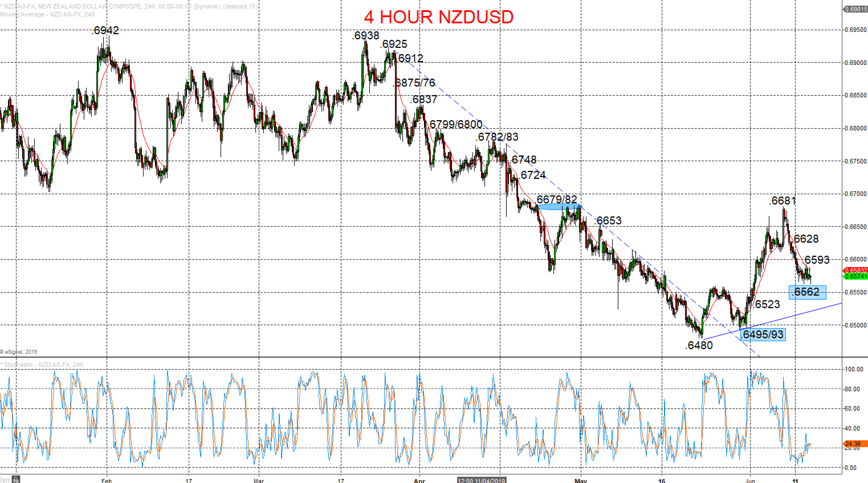Select the .6681 June high annotation
The image size is (868, 483).
pyautogui.click(x=783, y=201)
